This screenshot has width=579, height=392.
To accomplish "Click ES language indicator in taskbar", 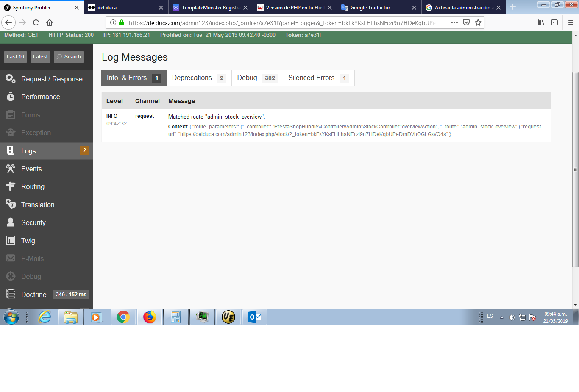I will coord(490,316).
